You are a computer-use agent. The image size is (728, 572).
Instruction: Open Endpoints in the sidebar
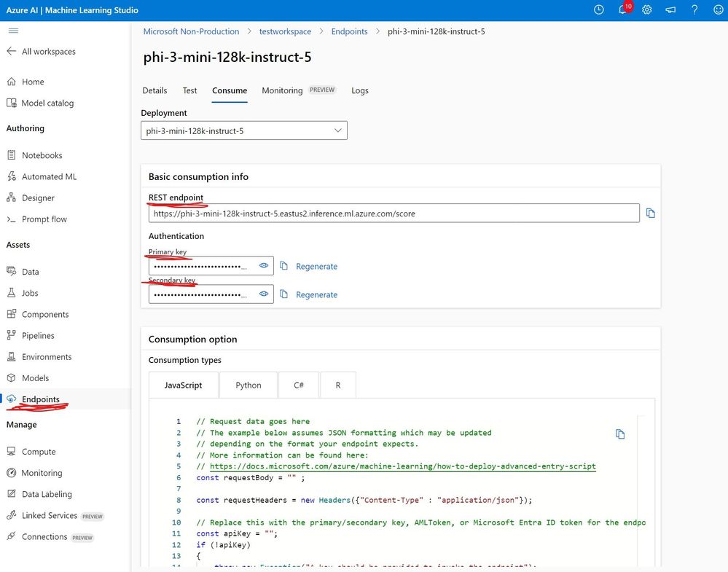point(40,399)
